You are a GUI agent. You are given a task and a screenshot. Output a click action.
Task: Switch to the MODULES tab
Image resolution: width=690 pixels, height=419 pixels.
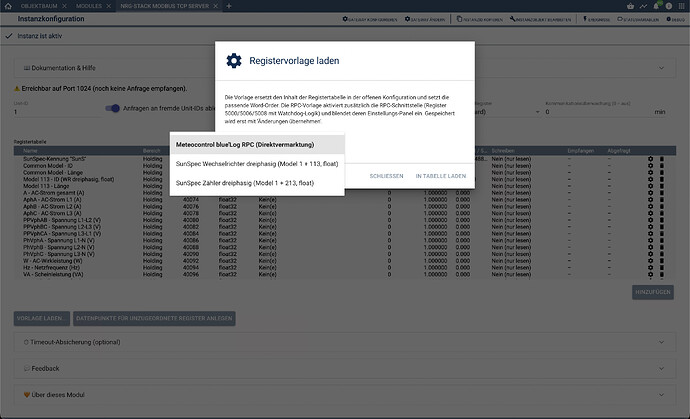pyautogui.click(x=89, y=6)
